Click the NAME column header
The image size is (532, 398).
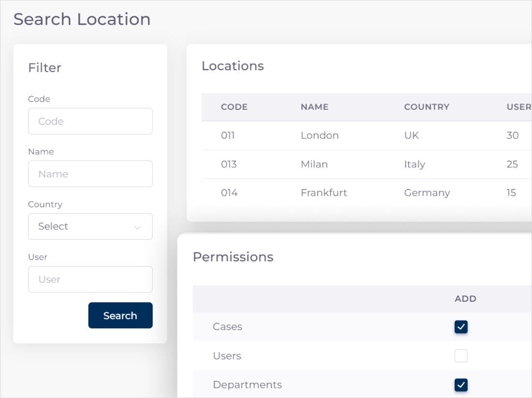pos(314,107)
